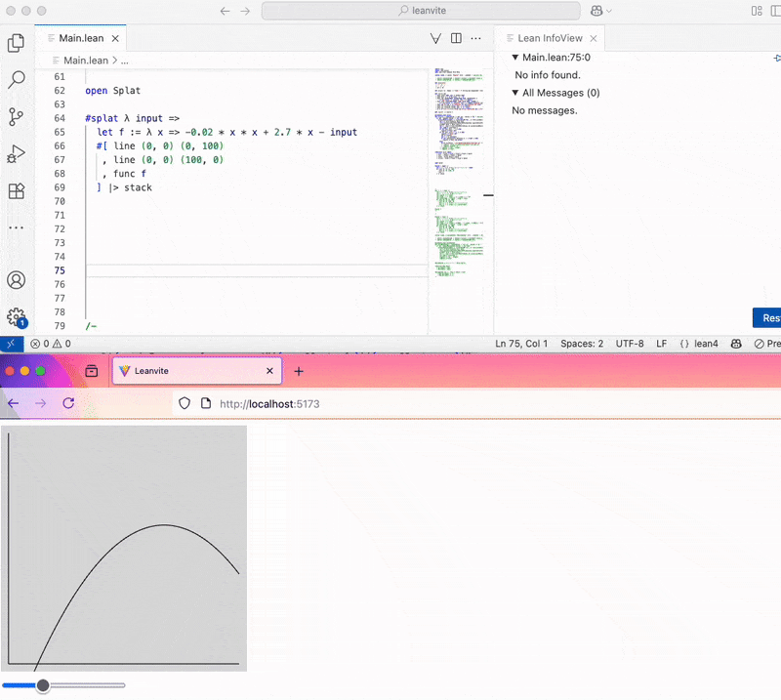Viewport: 781px width, 700px height.
Task: Show additional activity bar views ellipsis
Action: (x=16, y=227)
